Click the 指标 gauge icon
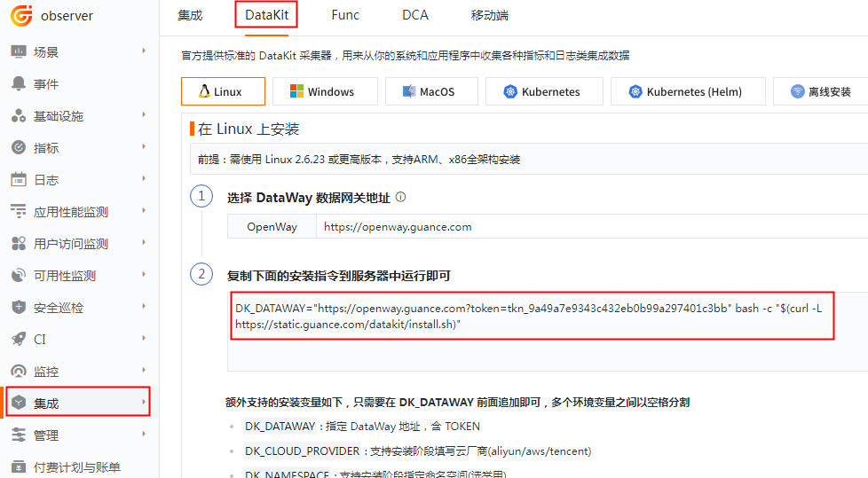This screenshot has width=868, height=478. click(19, 148)
